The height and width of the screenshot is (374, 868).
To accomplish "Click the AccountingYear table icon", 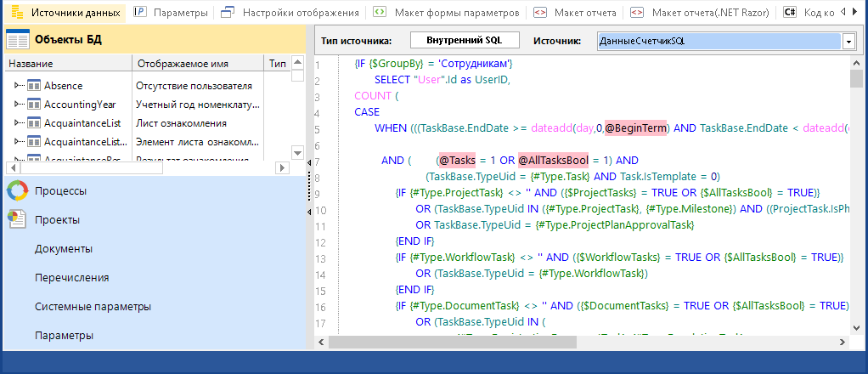I will [x=35, y=104].
